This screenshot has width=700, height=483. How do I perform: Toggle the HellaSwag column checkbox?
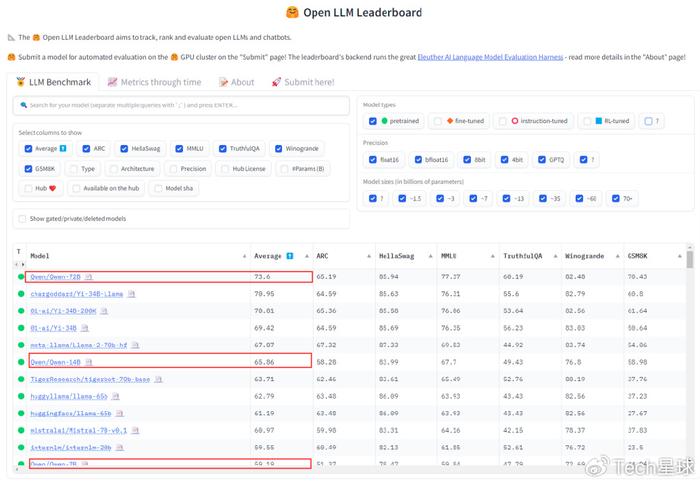[124, 149]
